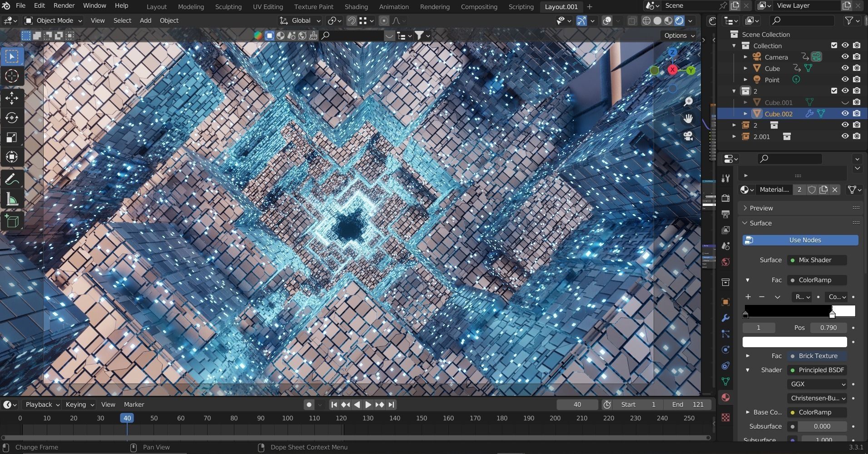Toggle eye icon for 2.001 collection
This screenshot has width=868, height=454.
tap(845, 136)
